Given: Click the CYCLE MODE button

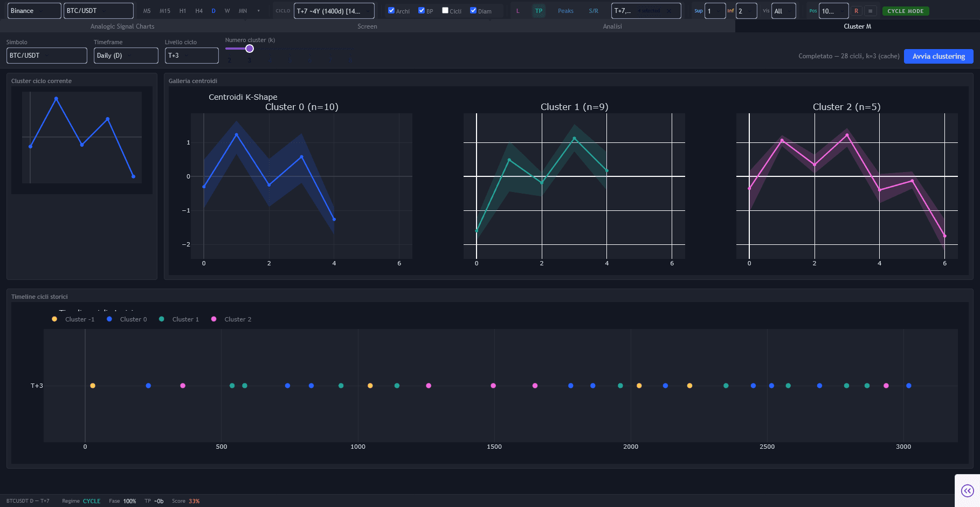Looking at the screenshot, I should 906,11.
